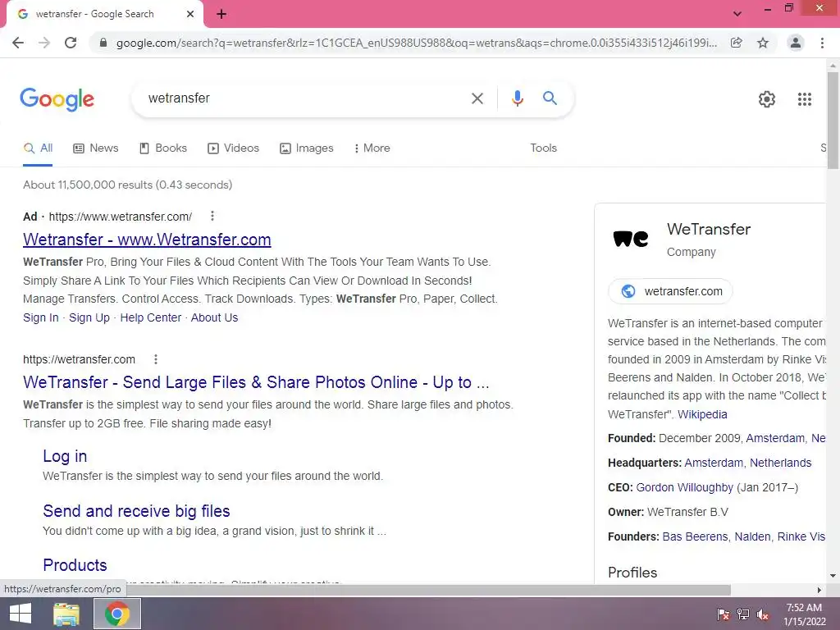Open the Nalden founder link
This screenshot has height=630, width=840.
tap(753, 536)
